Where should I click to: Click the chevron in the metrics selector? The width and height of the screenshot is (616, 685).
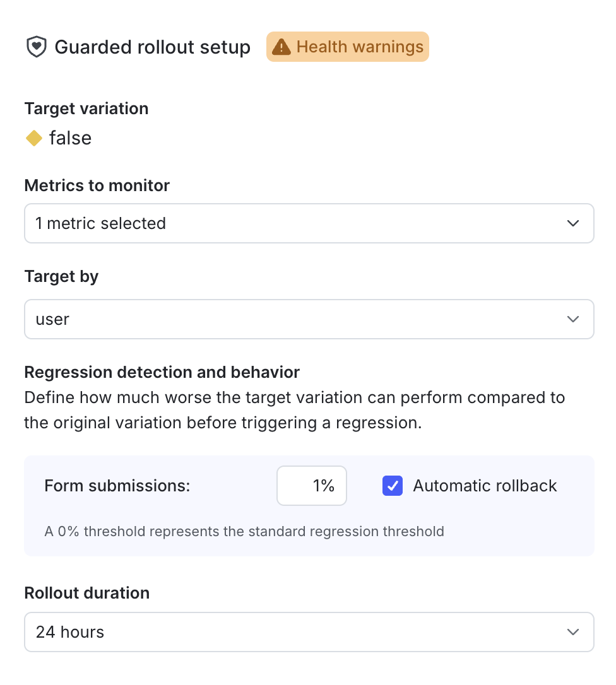pos(573,223)
